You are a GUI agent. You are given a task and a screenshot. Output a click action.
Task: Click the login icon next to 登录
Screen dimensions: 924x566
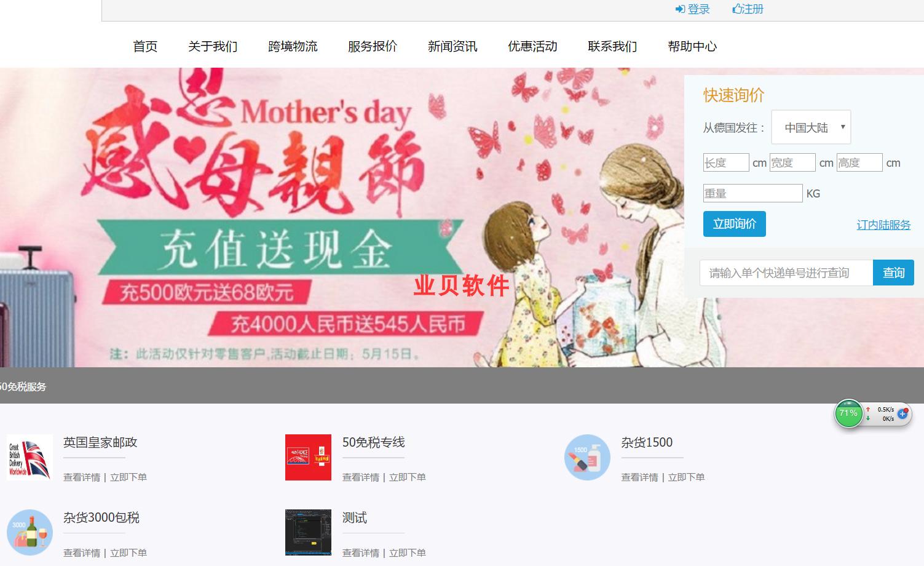point(680,9)
